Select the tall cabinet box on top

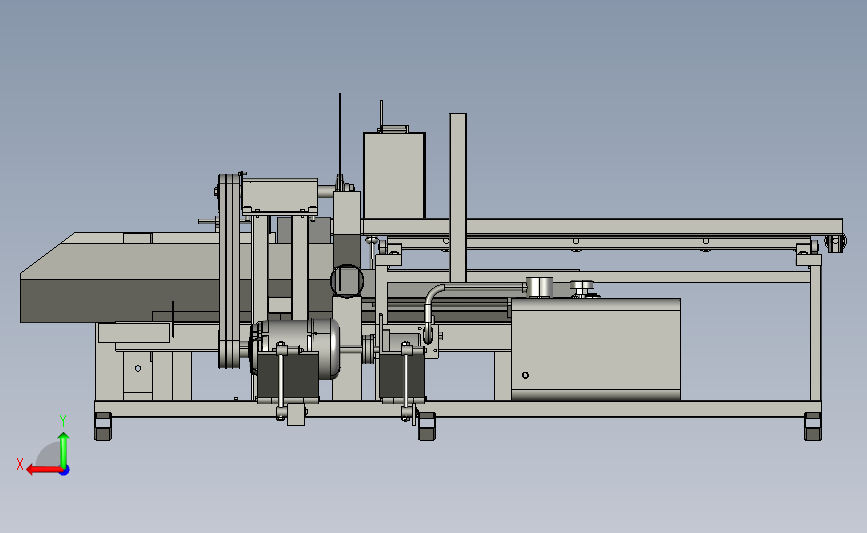tap(394, 175)
